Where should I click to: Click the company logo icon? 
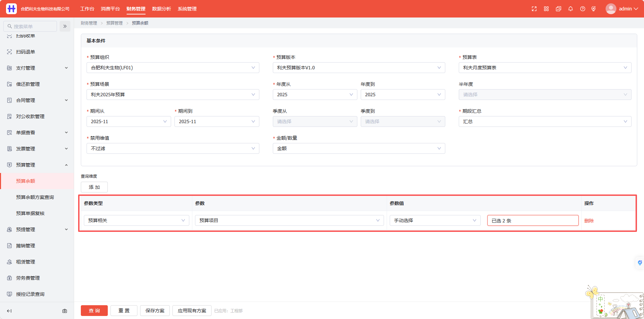pos(11,9)
